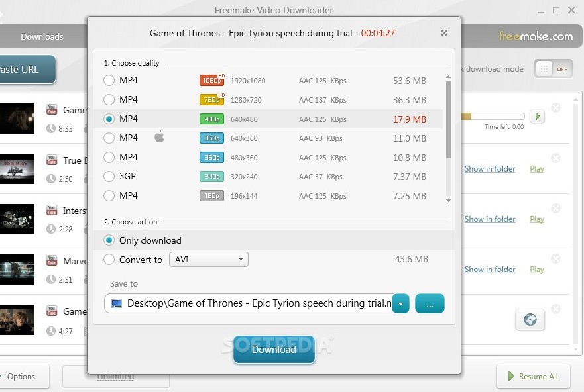
Task: Remove the Game 8:33 download item
Action: click(555, 108)
